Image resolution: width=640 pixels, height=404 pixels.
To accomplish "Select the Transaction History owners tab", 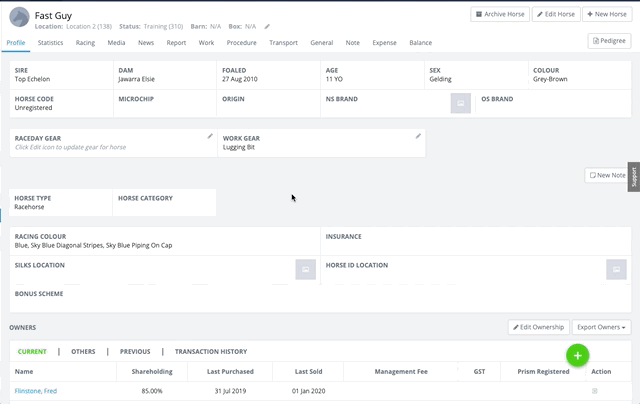I will (210, 352).
